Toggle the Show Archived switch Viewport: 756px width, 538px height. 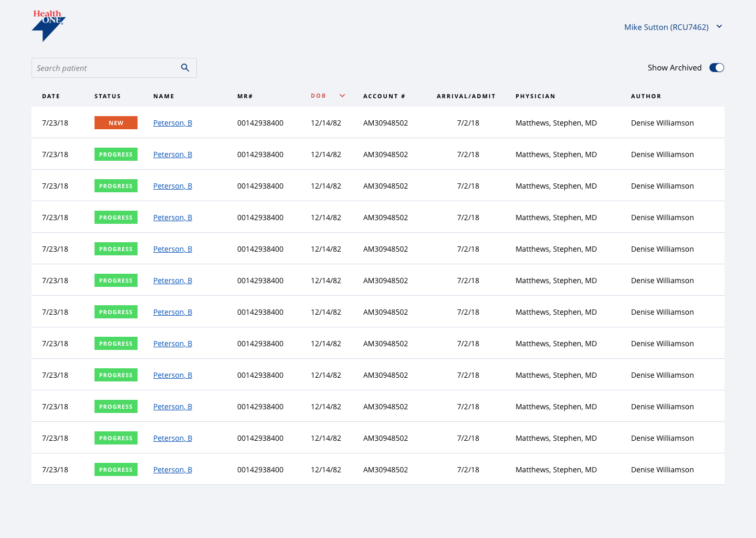click(717, 68)
